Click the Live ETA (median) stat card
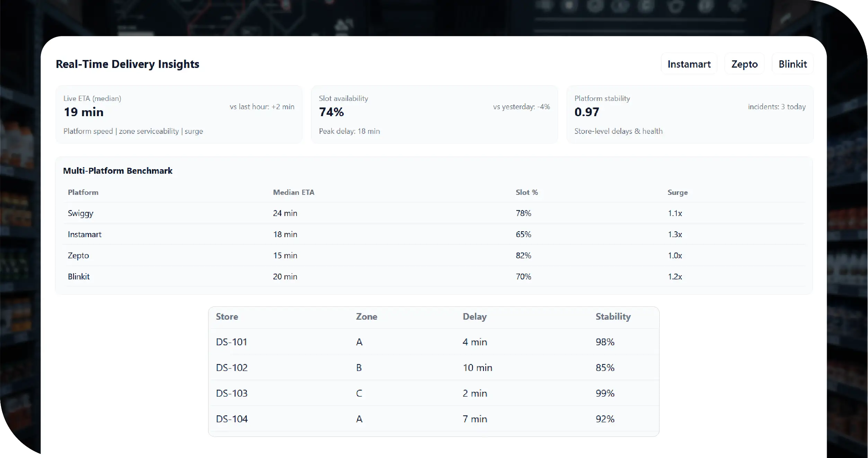Screen dimensions: 868x458 tap(179, 114)
